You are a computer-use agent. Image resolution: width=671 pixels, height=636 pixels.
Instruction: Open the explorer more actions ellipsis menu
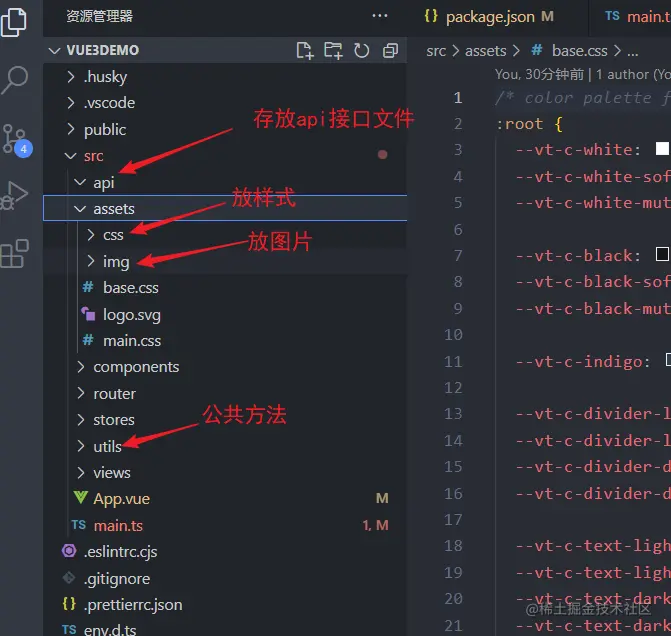[380, 16]
